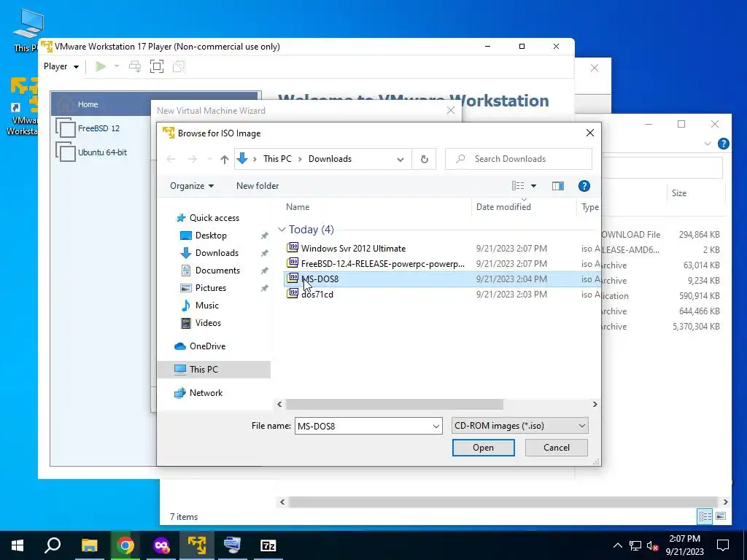The height and width of the screenshot is (560, 747).
Task: Select Network in the navigation pane
Action: [x=205, y=393]
